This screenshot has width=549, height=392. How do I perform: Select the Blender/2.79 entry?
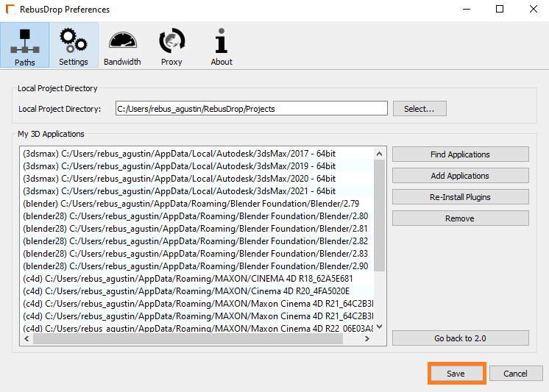(196, 204)
